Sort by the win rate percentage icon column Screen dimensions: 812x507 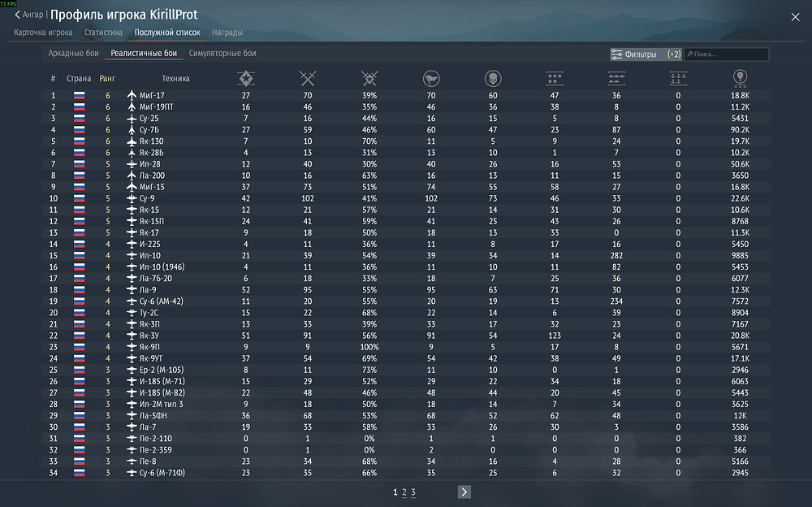pos(369,78)
